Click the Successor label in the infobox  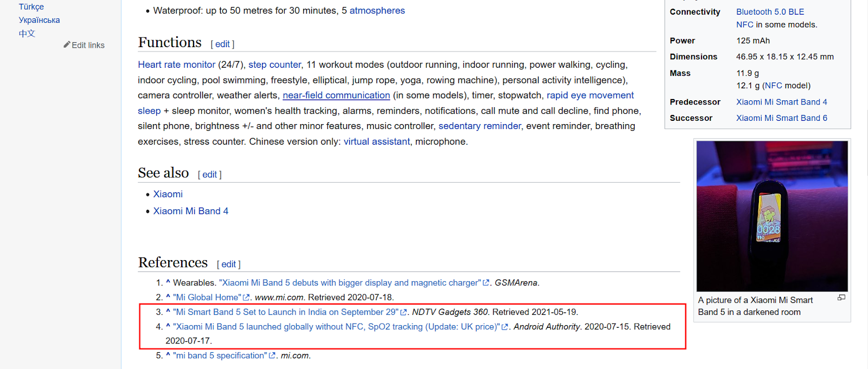point(691,118)
